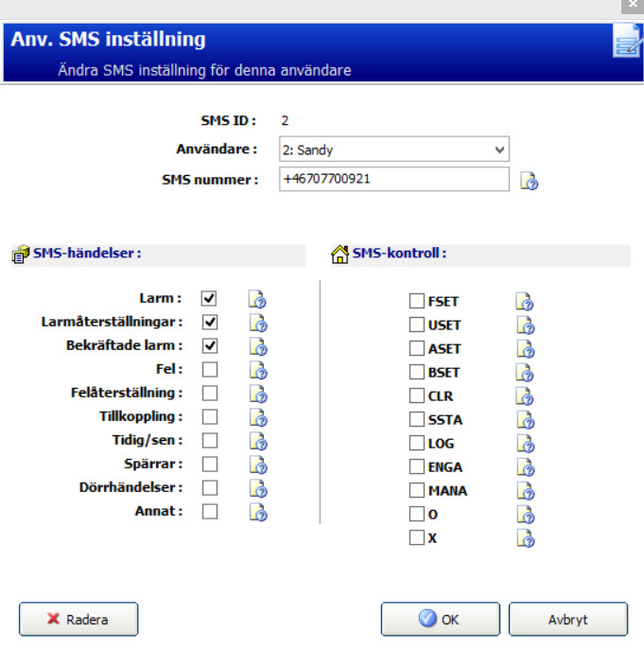Viewport: 644px width, 650px height.
Task: Confirm with the OK button
Action: [x=440, y=620]
